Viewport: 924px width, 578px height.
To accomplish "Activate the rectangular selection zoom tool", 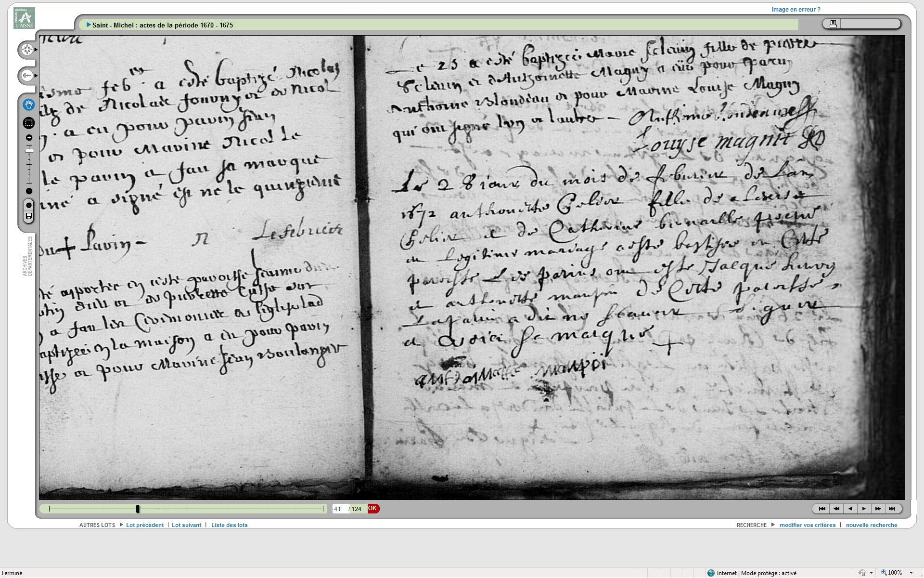I will click(29, 123).
